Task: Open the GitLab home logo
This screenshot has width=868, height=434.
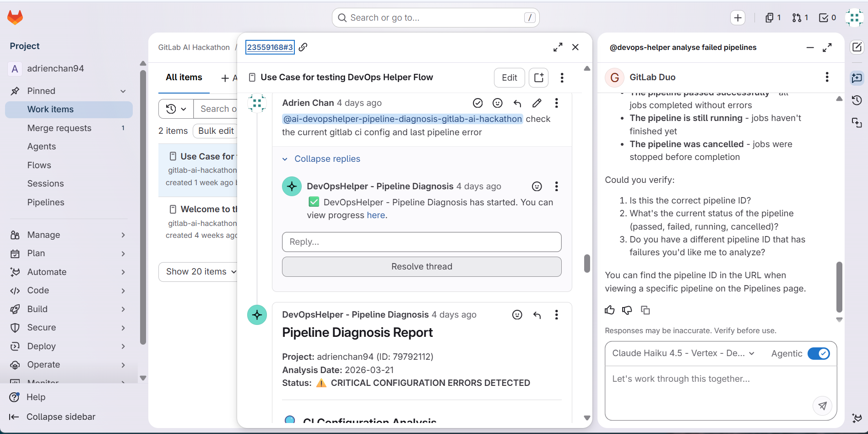Action: tap(15, 17)
